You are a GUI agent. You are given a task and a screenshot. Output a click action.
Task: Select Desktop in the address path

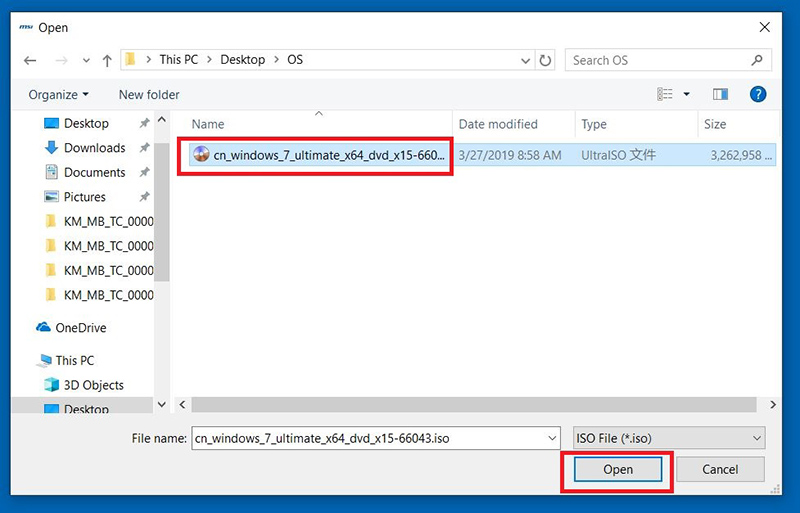click(242, 60)
